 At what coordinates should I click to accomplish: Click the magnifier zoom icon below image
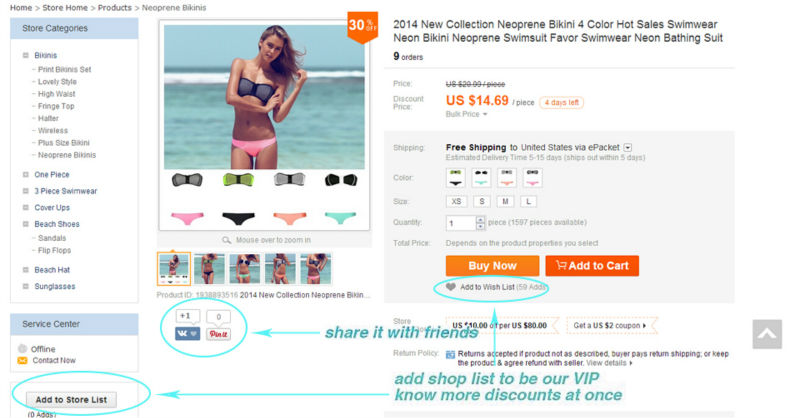(x=227, y=240)
